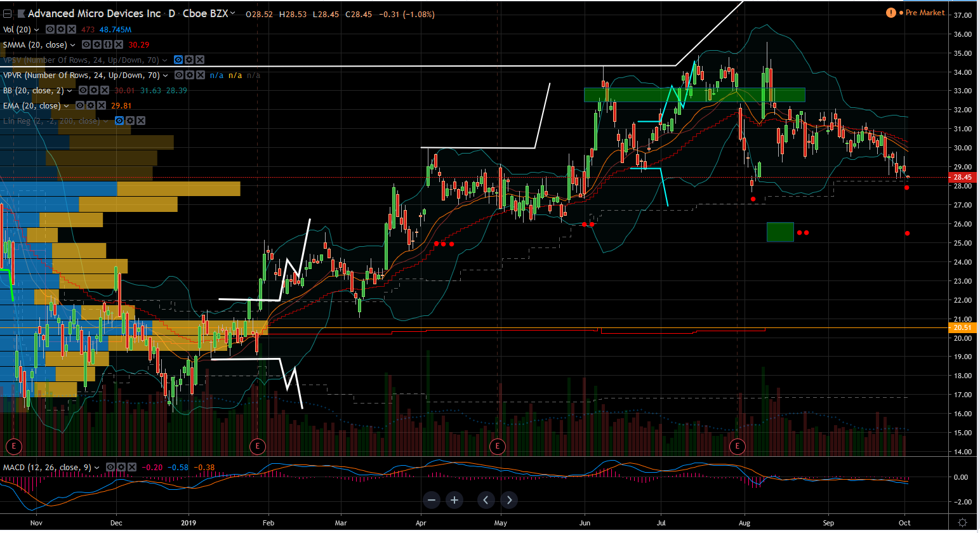980x533 pixels.
Task: Click the orange 20.51 price level label
Action: [962, 327]
